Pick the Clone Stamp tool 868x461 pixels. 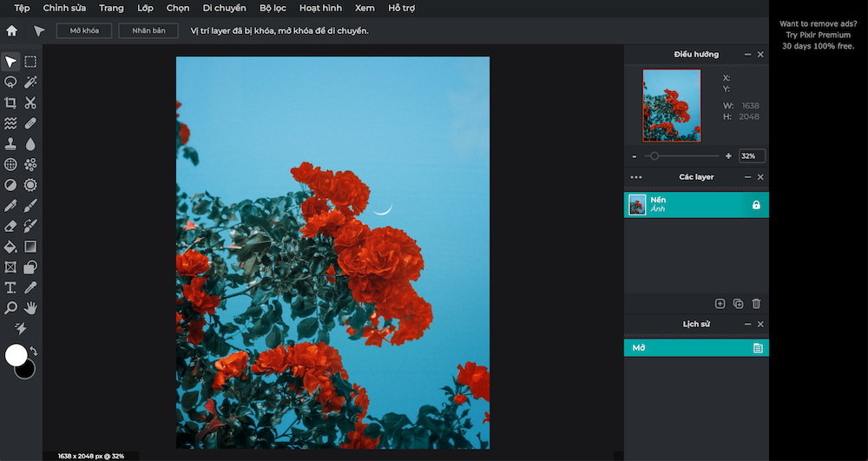pos(10,144)
